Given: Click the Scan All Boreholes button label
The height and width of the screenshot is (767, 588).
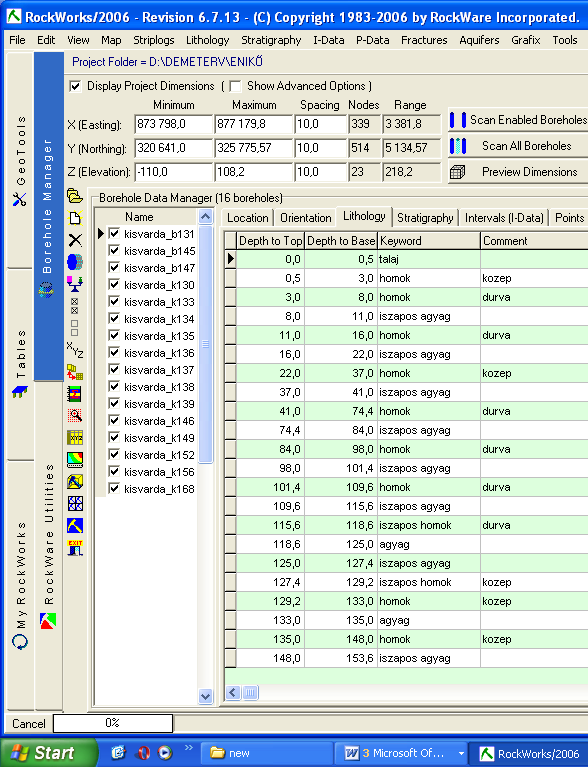Looking at the screenshot, I should click(526, 146).
